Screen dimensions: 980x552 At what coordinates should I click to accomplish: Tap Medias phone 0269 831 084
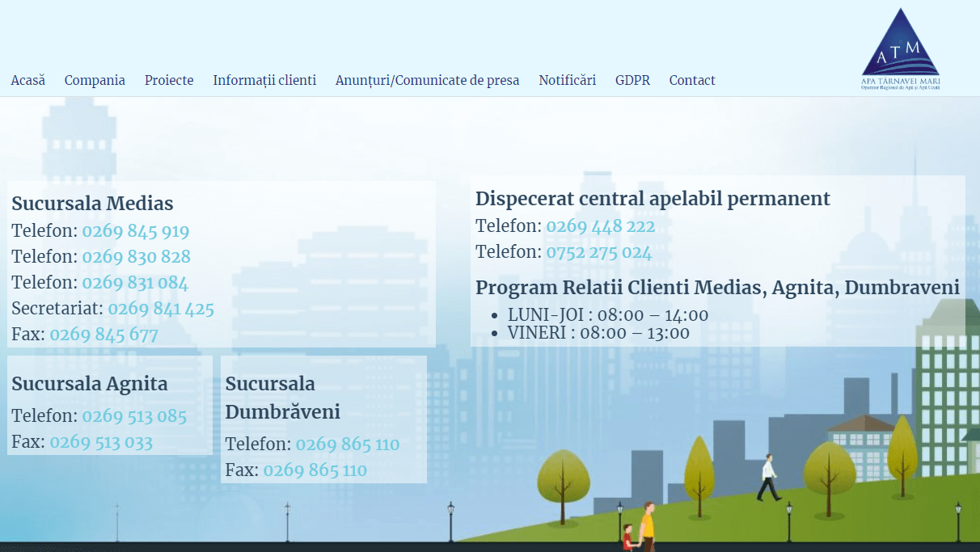(x=135, y=283)
